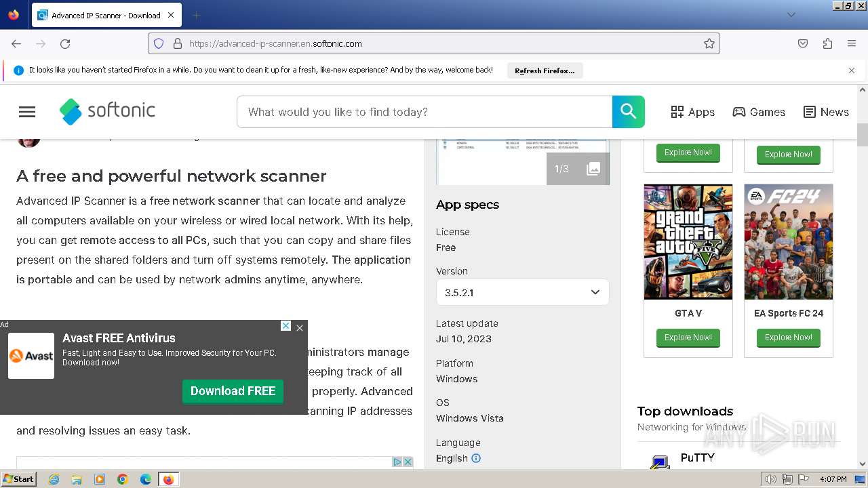Close the bottom banner ad

click(x=408, y=462)
